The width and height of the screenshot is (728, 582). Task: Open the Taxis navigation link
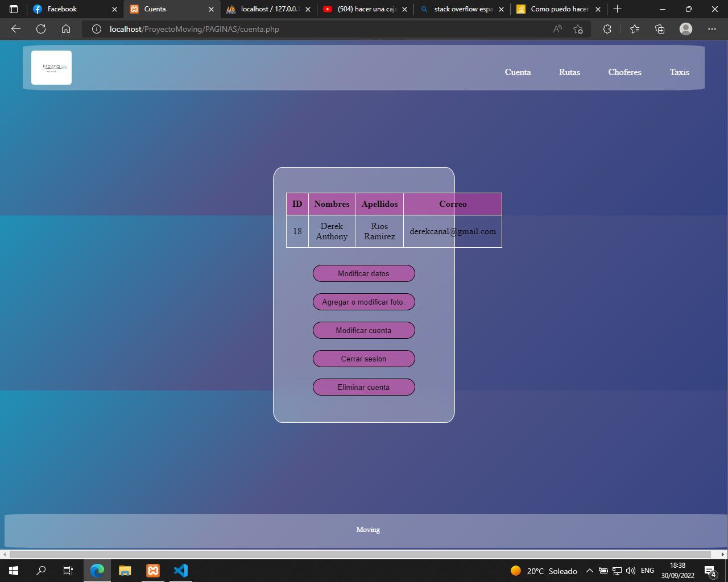(x=679, y=72)
